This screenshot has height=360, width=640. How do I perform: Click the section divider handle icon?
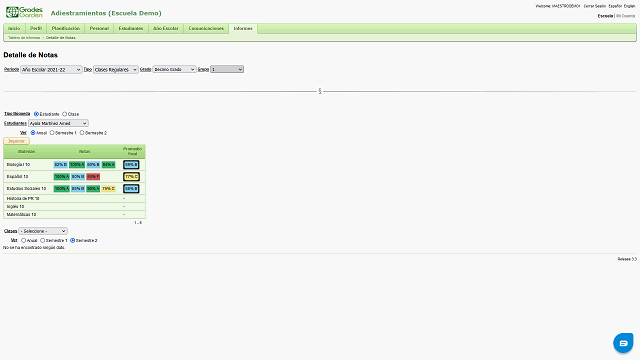320,91
